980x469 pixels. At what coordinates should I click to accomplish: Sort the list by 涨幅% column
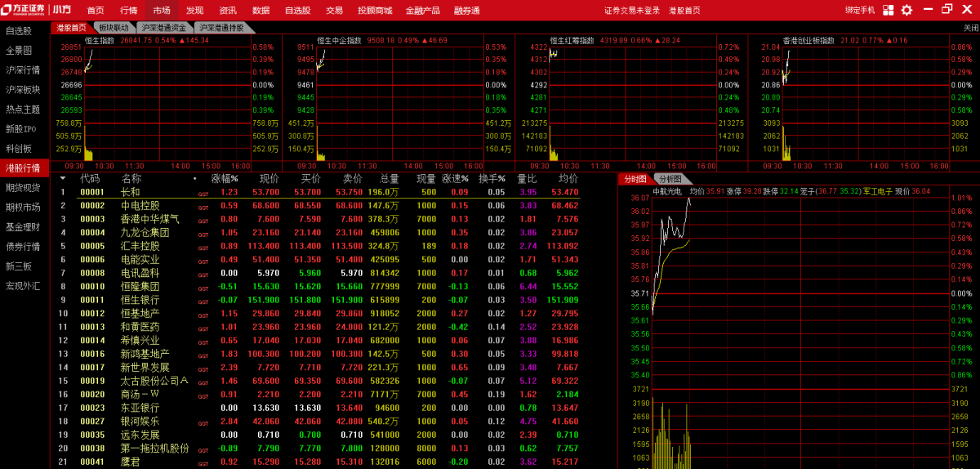[225, 178]
